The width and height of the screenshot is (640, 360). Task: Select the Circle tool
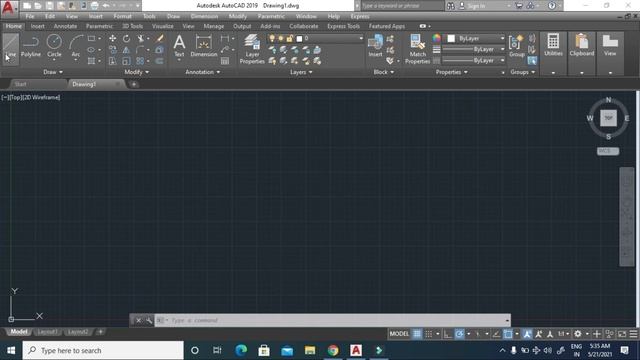[54, 47]
